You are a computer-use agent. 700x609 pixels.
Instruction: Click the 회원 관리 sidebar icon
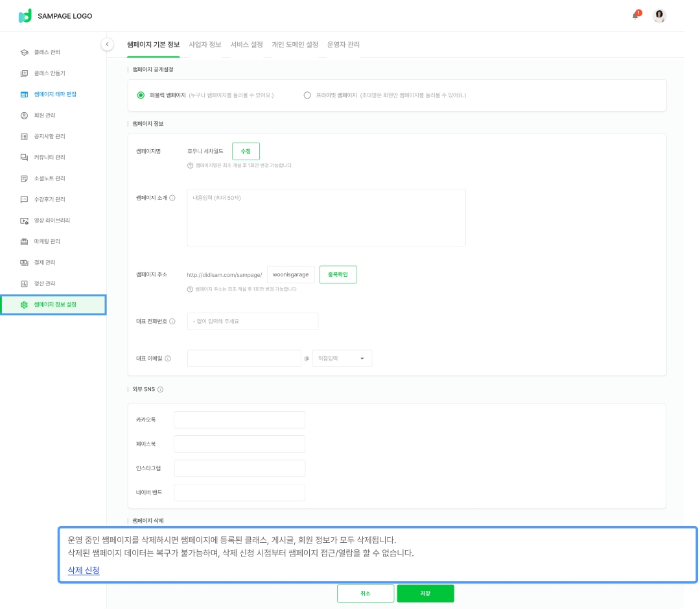24,115
